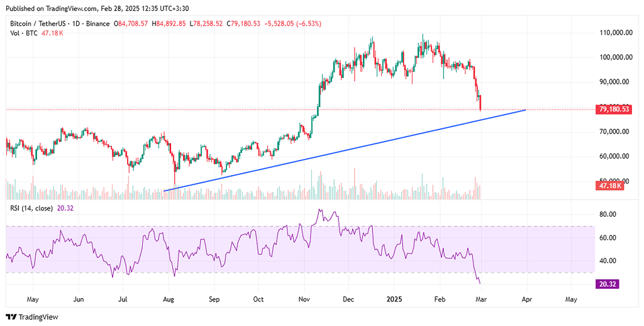
Task: Click the Mar label on the time axis
Action: click(x=479, y=300)
